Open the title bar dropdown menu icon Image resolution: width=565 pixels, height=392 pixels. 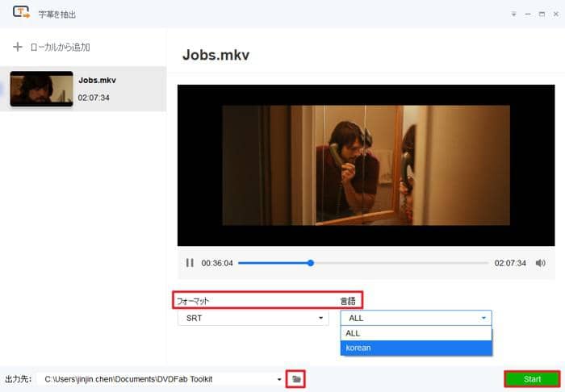[x=513, y=14]
